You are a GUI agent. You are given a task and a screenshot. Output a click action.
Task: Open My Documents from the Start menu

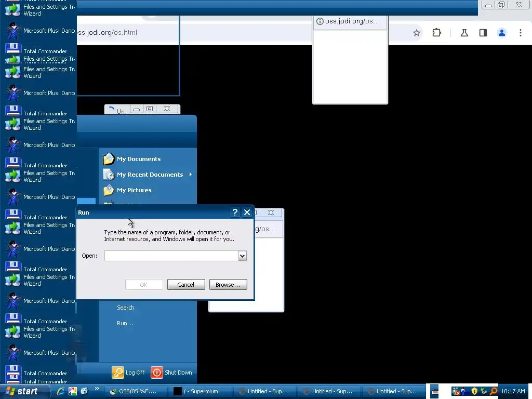click(x=139, y=159)
